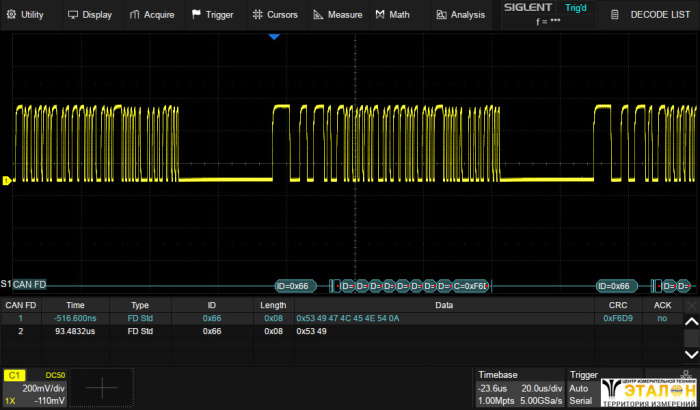Image resolution: width=700 pixels, height=410 pixels.
Task: Click the Trig'd status indicator
Action: 576,8
